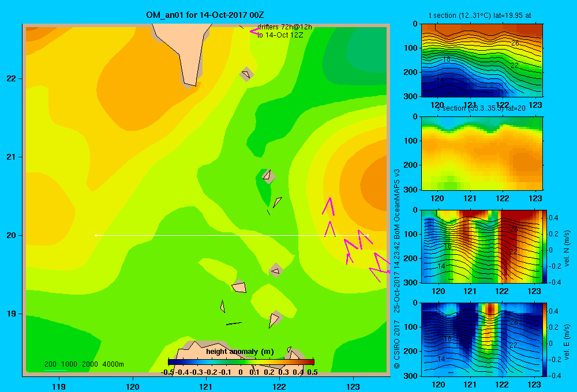577x392 pixels.
Task: Click the -0.5 tick on the height anomaly scale
Action: tap(167, 372)
